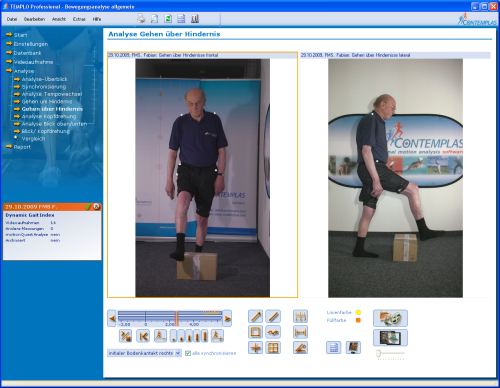Select the straight line drawing tool
The width and height of the screenshot is (500, 388).
(x=273, y=316)
